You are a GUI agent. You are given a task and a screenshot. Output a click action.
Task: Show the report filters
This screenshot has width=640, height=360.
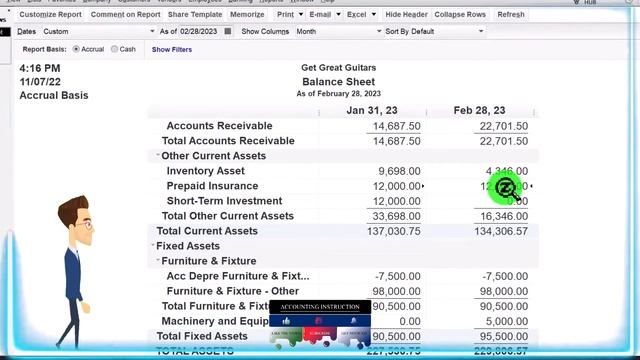[172, 49]
